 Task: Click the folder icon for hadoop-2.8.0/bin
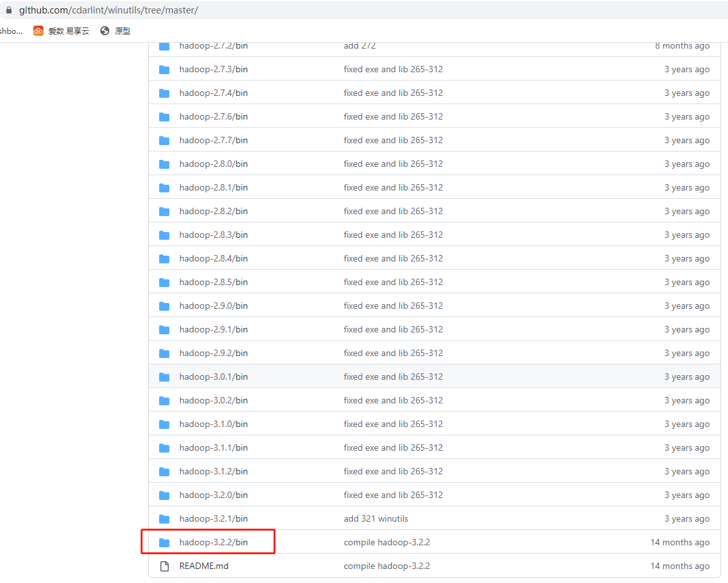coord(164,164)
